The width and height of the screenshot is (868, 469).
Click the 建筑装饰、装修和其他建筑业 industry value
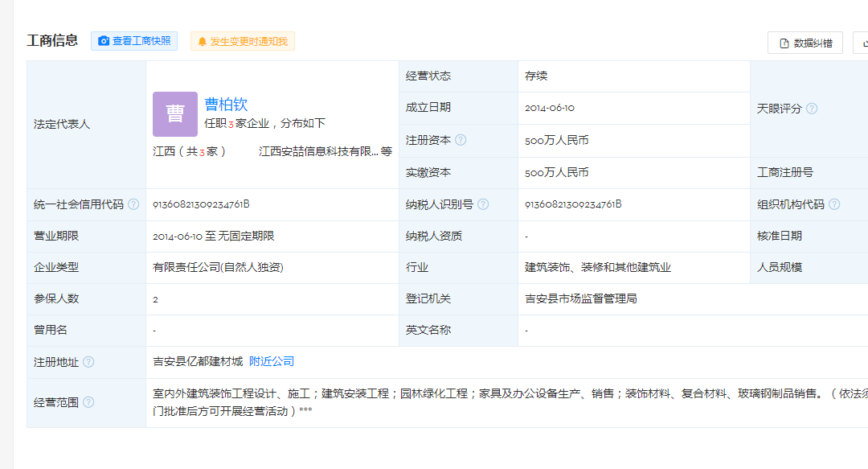click(597, 268)
